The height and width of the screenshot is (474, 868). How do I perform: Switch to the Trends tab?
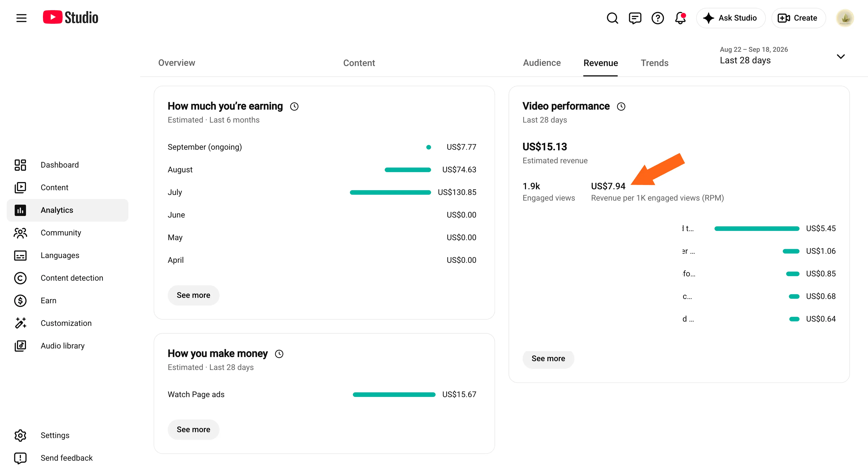tap(654, 63)
